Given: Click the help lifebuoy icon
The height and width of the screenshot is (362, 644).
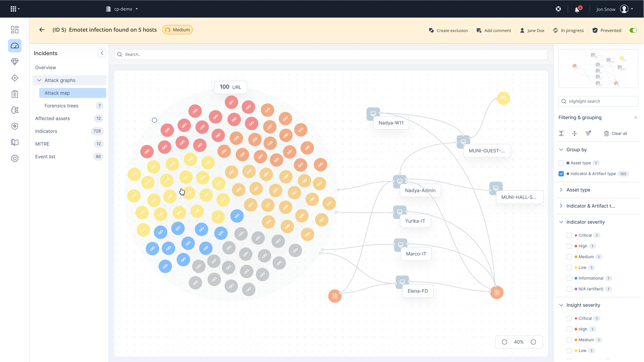Looking at the screenshot, I should [558, 9].
